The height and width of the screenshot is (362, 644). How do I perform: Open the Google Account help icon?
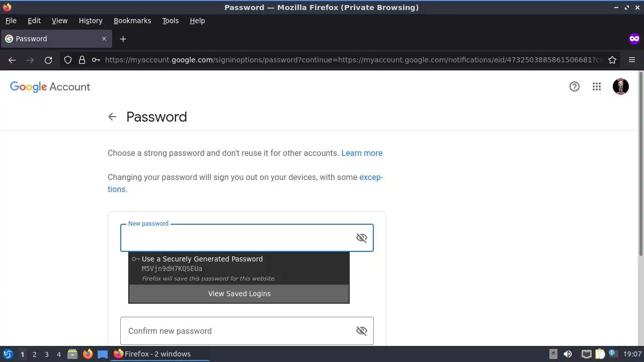pyautogui.click(x=575, y=86)
